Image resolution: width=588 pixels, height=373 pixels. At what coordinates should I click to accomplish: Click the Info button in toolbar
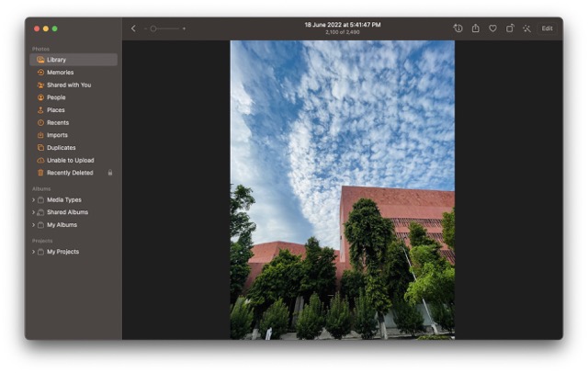click(x=458, y=28)
